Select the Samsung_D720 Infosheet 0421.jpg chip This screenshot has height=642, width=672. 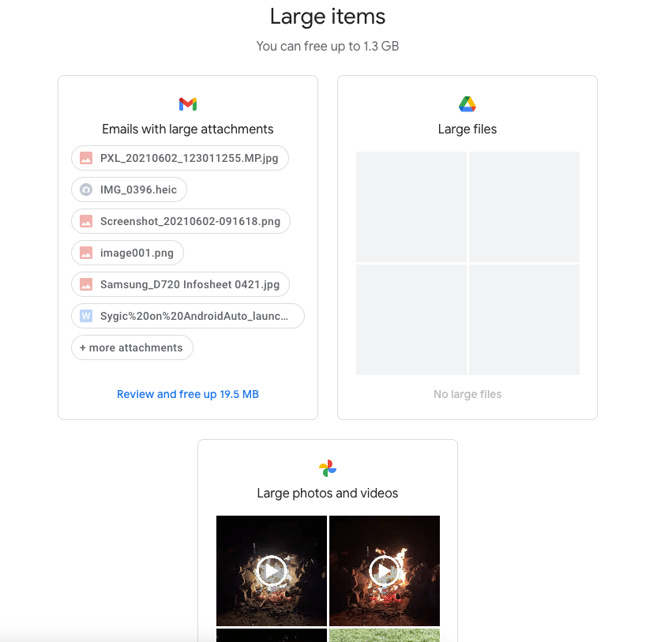point(180,284)
